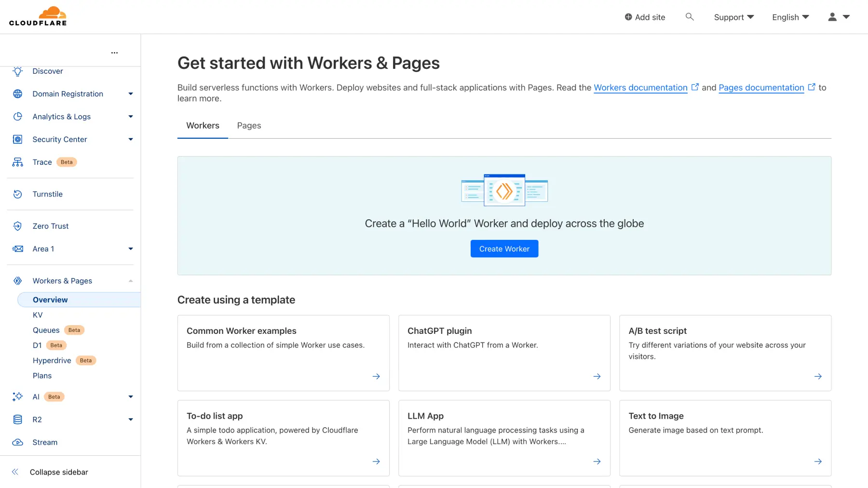This screenshot has width=868, height=488.
Task: Switch to the Workers tab
Action: 203,126
